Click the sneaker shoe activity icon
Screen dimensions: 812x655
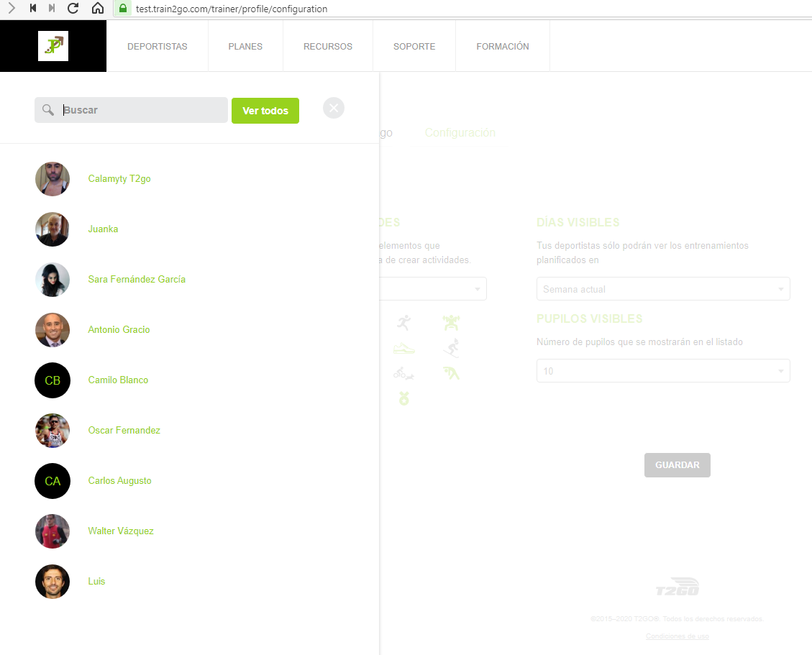(x=404, y=348)
